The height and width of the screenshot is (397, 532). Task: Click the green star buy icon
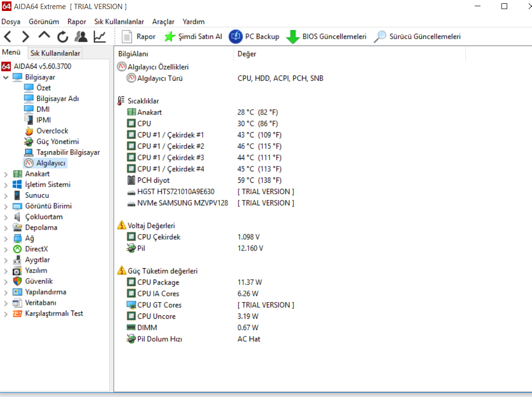pos(170,36)
